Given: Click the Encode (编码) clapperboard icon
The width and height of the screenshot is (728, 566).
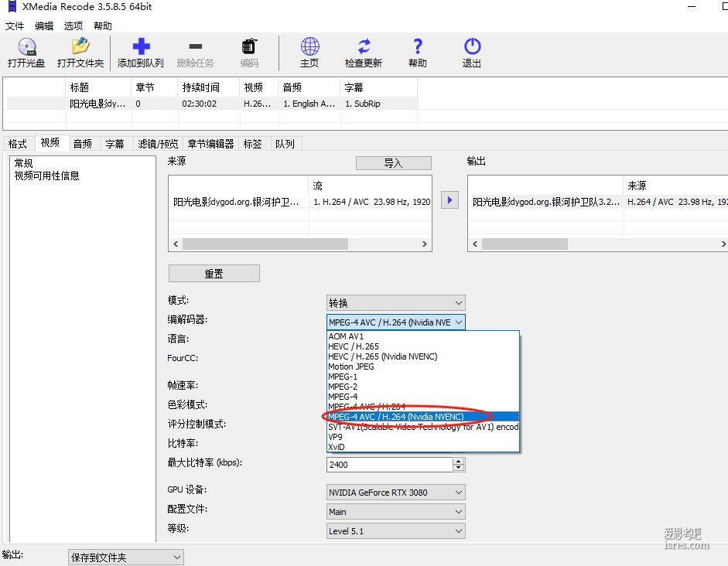Looking at the screenshot, I should coord(249,46).
